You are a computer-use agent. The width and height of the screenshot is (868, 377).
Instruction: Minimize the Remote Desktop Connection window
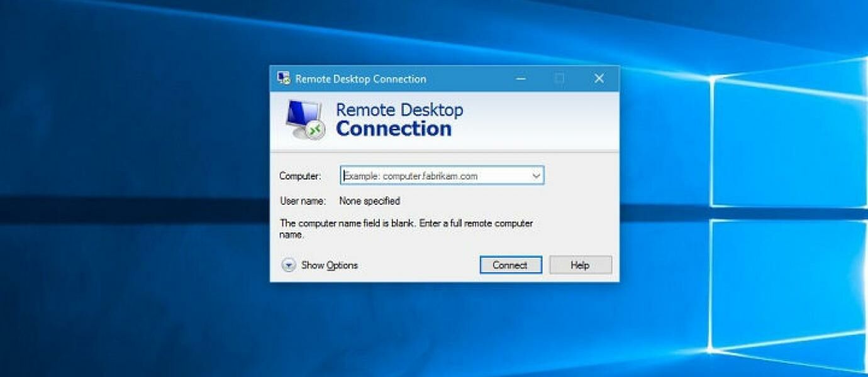pyautogui.click(x=520, y=78)
